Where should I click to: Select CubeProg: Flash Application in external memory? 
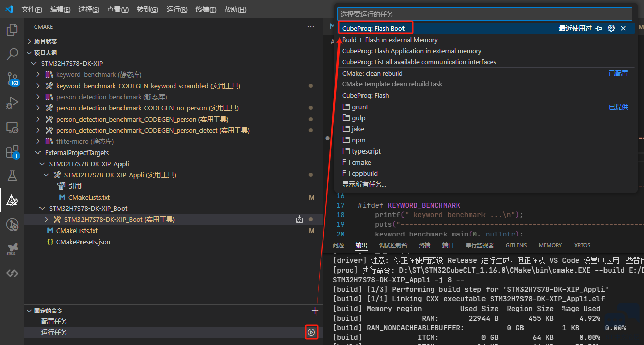click(486, 51)
